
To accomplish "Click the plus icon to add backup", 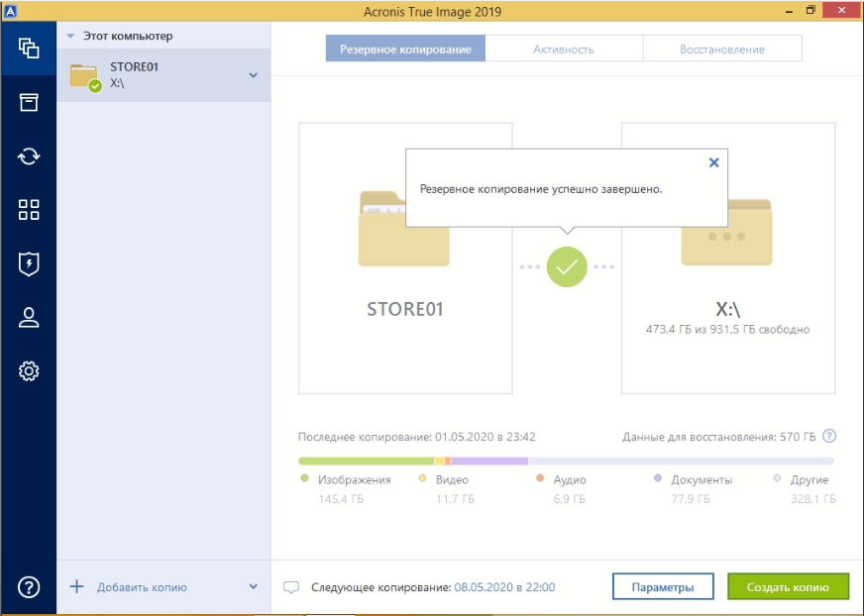I will tap(76, 586).
